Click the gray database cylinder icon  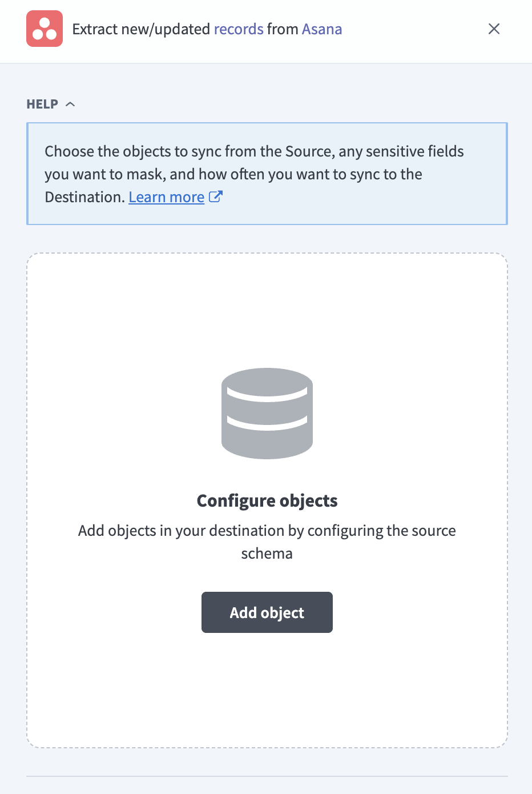(267, 414)
